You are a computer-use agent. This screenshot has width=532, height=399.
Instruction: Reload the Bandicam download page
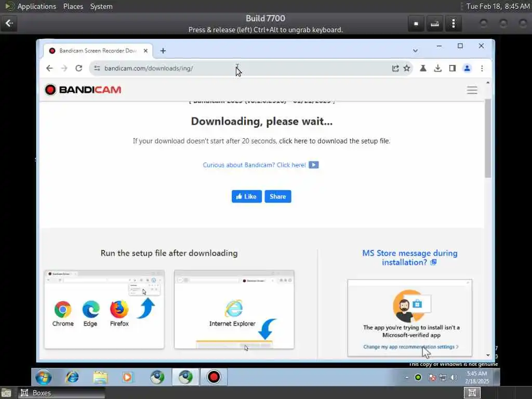click(79, 68)
